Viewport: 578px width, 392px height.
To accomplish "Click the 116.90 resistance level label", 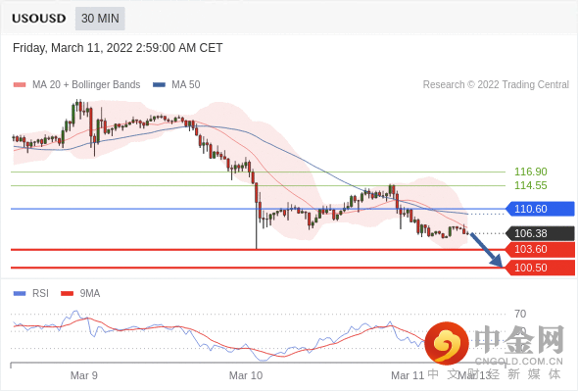I will point(530,171).
